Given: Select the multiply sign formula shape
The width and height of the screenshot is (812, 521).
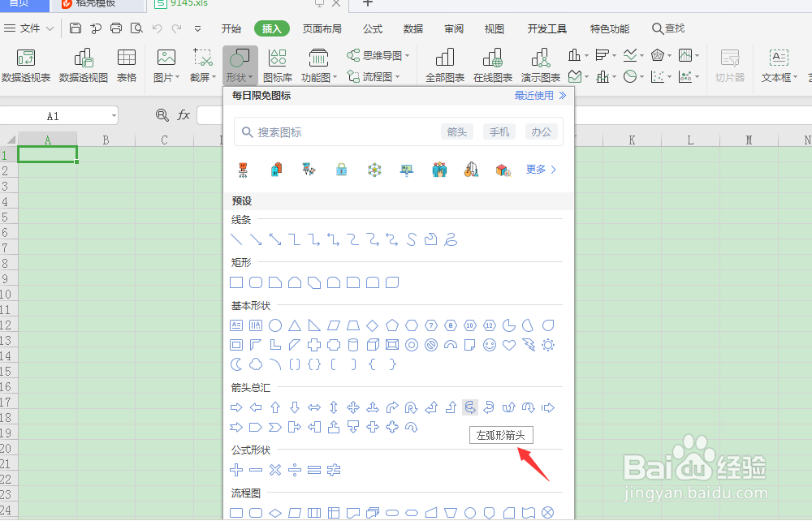Looking at the screenshot, I should (275, 470).
